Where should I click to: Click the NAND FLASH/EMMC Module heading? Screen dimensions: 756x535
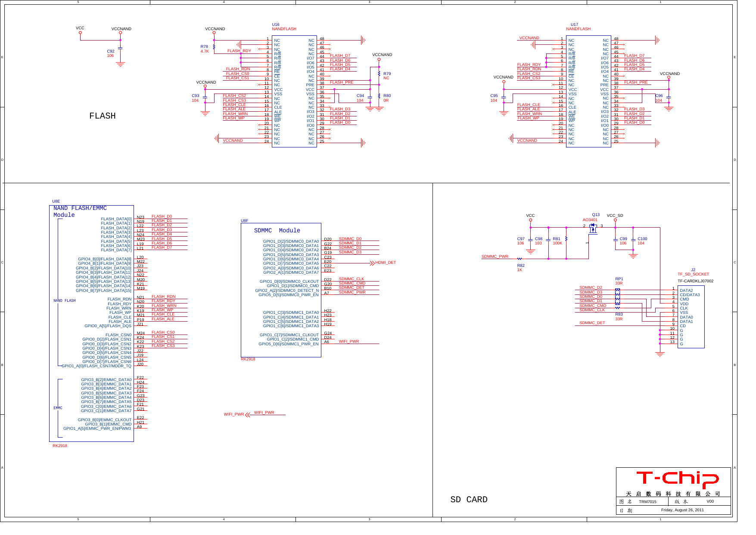pyautogui.click(x=80, y=212)
